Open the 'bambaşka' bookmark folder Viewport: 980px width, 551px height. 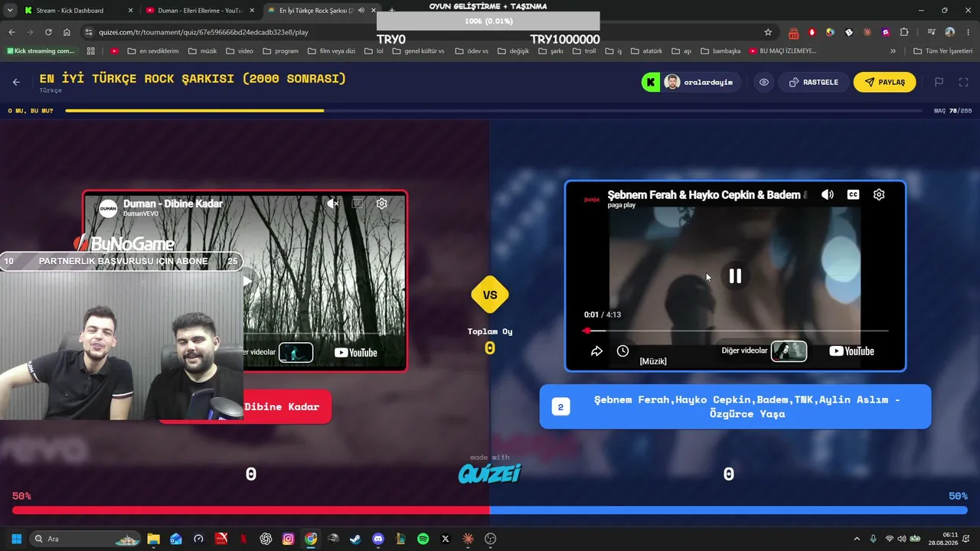click(720, 51)
